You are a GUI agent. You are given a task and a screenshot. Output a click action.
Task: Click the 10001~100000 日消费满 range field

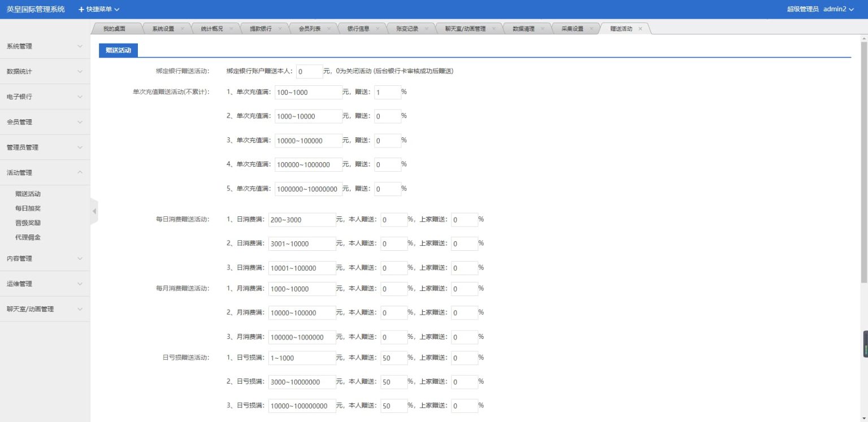(x=302, y=268)
